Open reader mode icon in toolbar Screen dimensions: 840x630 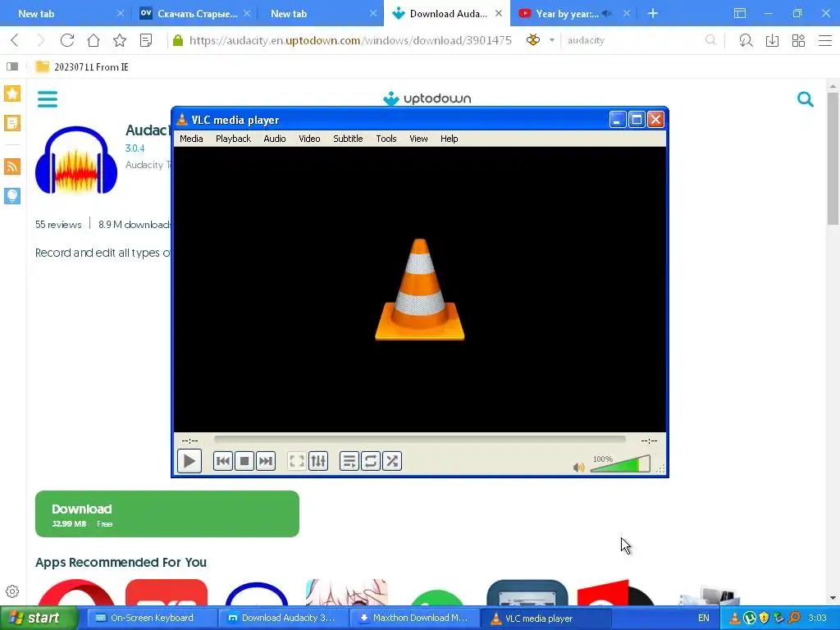(146, 40)
